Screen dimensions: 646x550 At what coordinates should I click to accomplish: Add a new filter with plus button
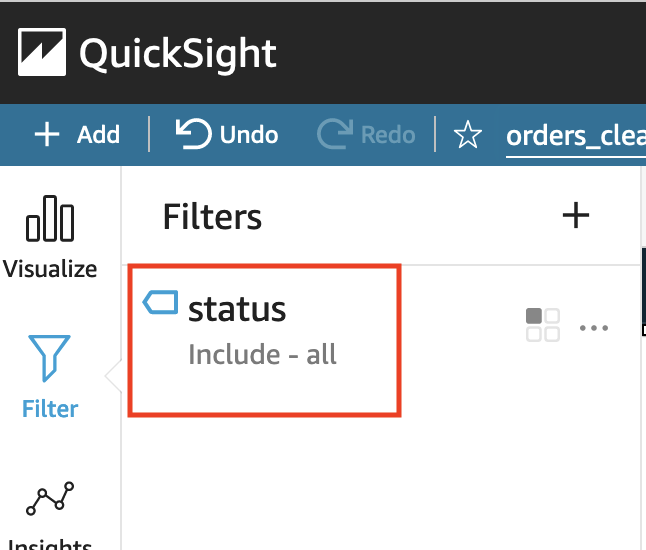click(x=575, y=215)
